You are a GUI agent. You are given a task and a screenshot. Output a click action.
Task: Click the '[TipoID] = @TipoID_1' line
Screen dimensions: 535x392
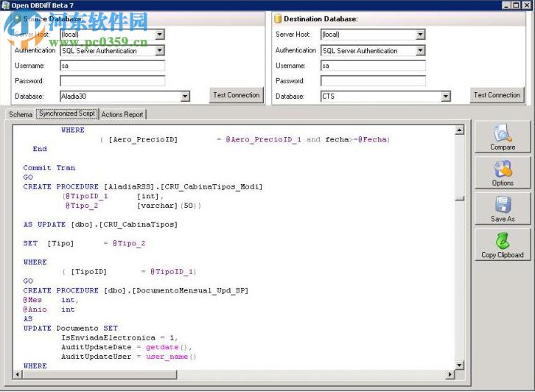click(x=129, y=272)
